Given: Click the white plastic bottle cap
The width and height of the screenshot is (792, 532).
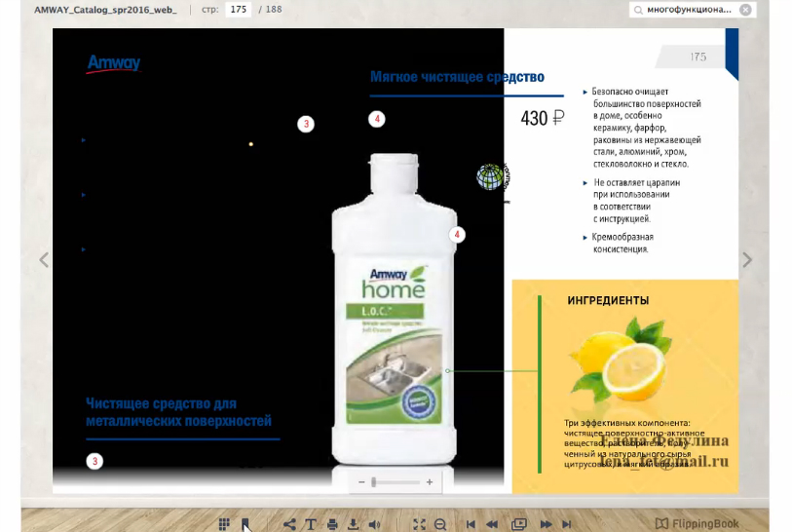Looking at the screenshot, I should click(x=395, y=172).
